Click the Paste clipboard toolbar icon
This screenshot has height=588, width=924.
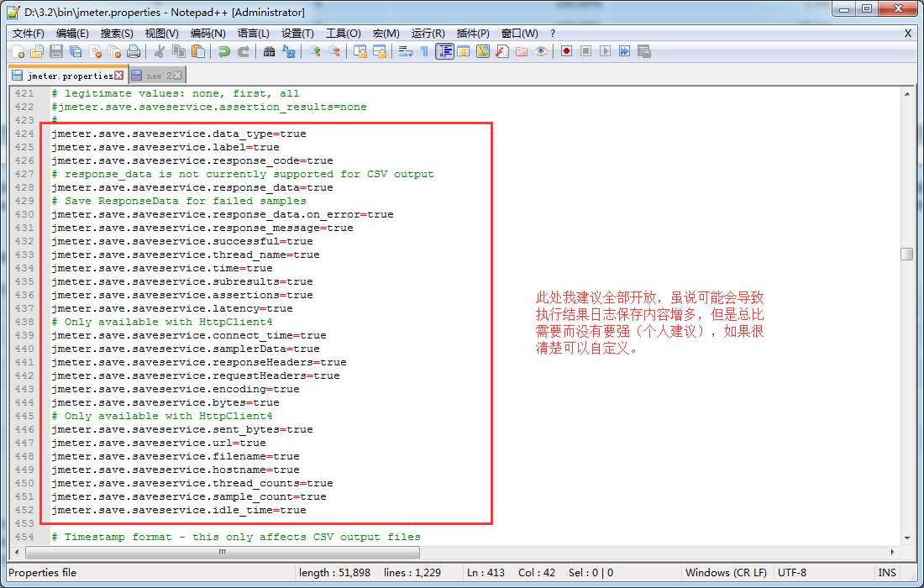pos(199,52)
